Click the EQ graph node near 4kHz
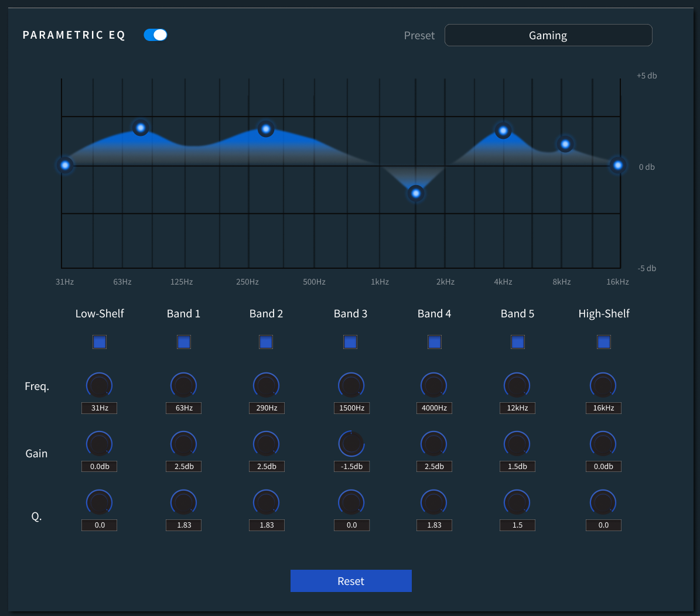Screen dimensions: 700x616 503,131
